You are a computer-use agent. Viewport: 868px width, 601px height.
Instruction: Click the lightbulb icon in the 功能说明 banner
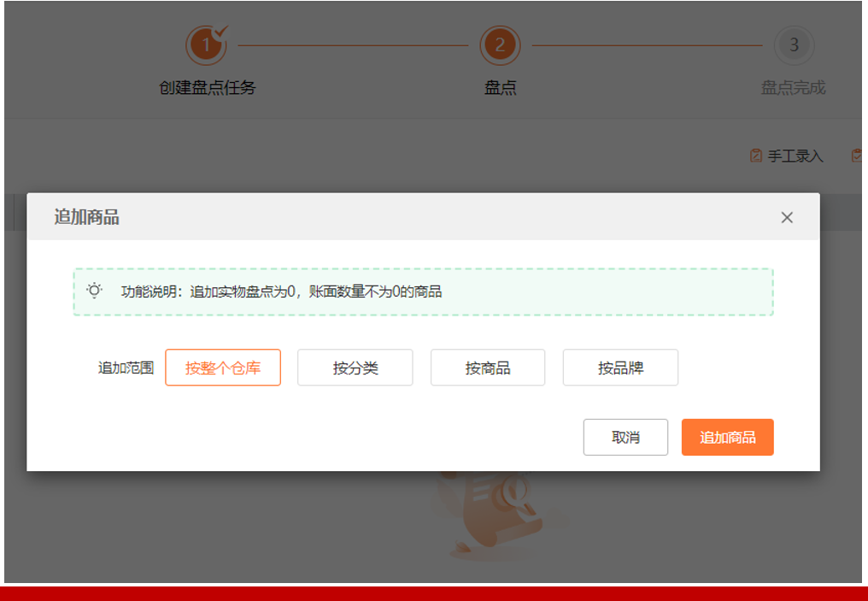click(92, 288)
